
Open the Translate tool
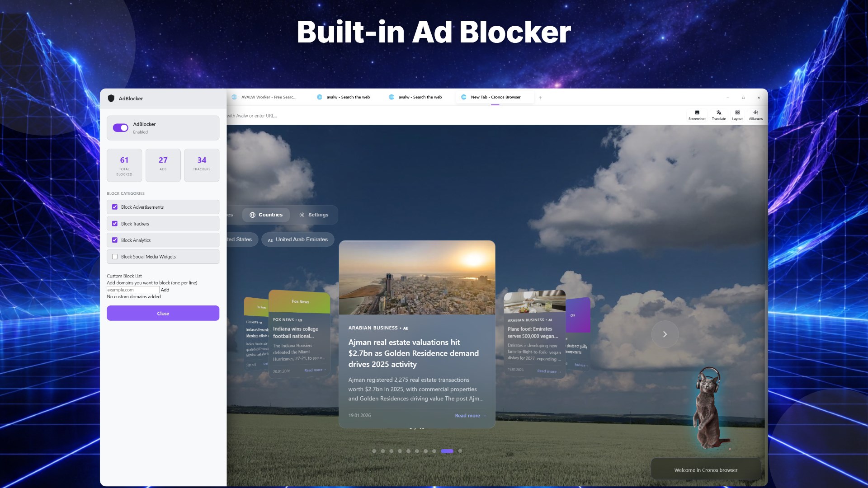point(718,115)
